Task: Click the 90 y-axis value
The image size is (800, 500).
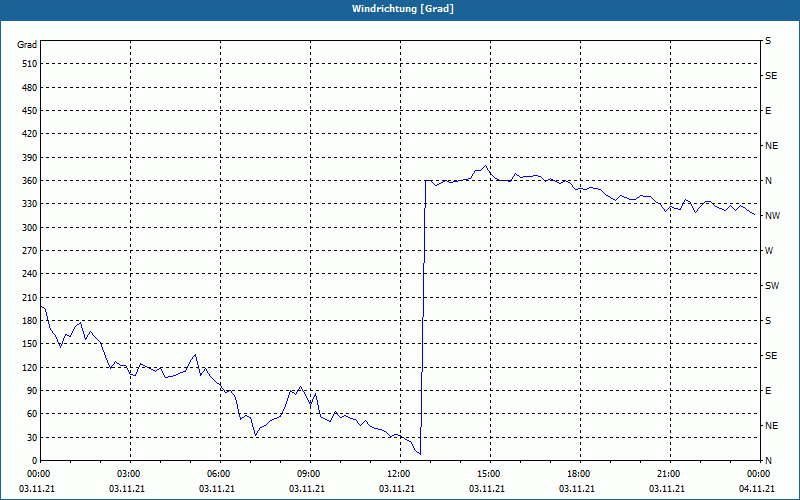Action: coord(32,391)
